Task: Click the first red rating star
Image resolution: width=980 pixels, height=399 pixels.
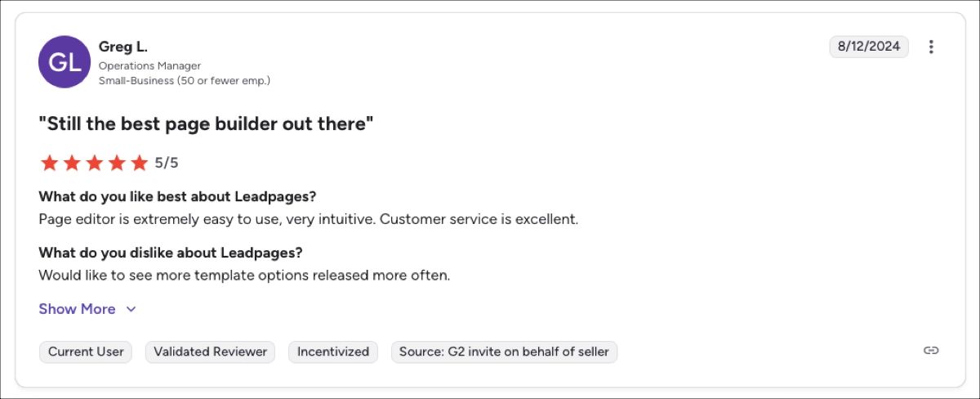Action: tap(49, 163)
